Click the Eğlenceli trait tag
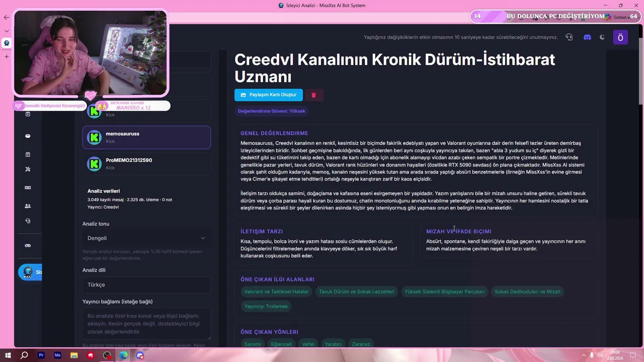The width and height of the screenshot is (644, 362). (x=281, y=344)
